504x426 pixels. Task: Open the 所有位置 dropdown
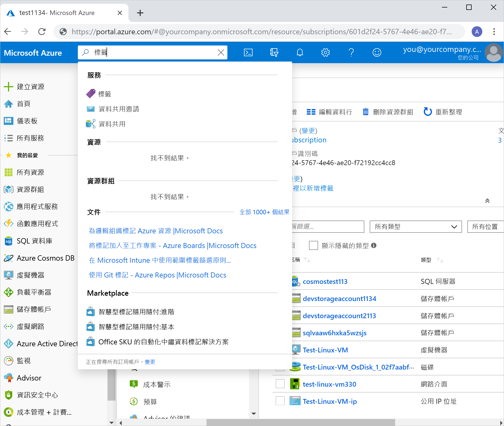[486, 227]
